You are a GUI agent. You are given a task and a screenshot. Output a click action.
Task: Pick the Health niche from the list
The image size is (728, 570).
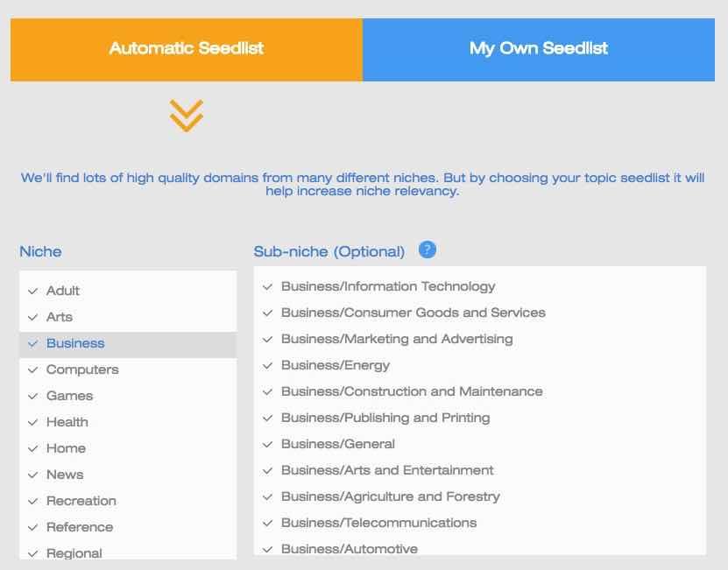pos(67,422)
